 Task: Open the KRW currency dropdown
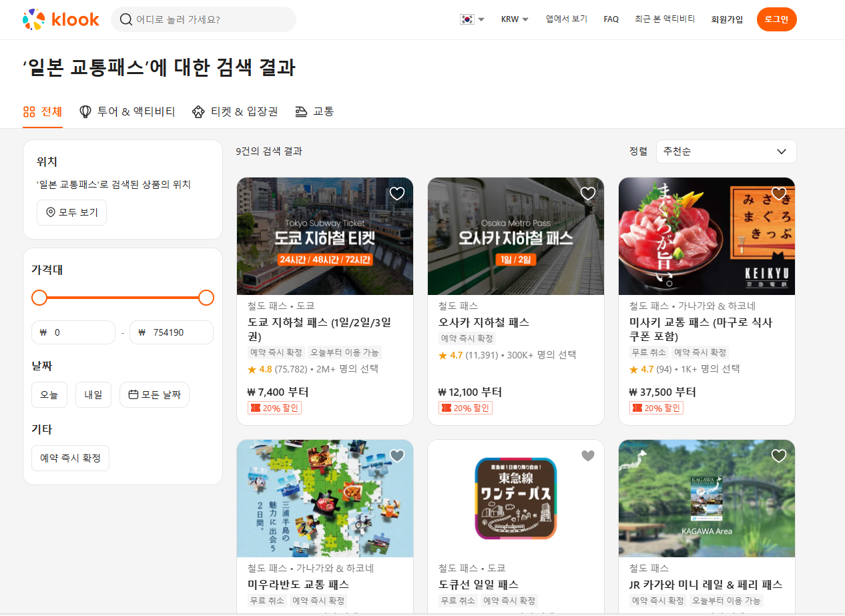point(515,19)
